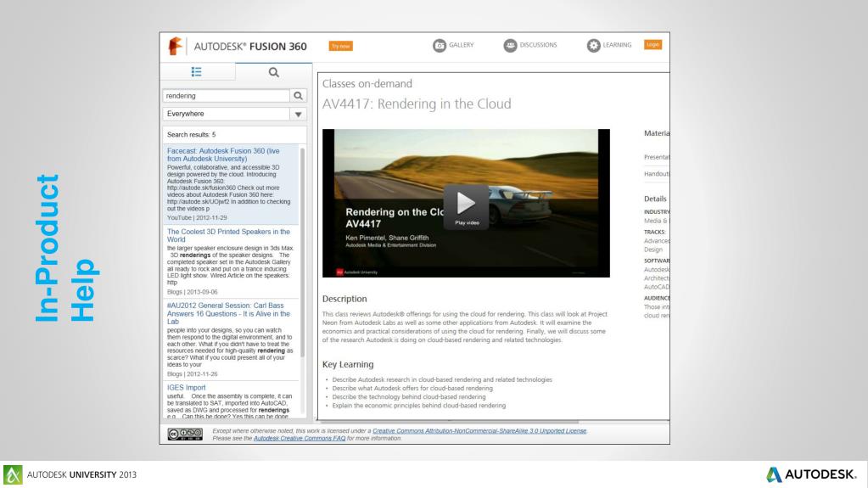Click the Description heading
This screenshot has width=868, height=488.
[x=344, y=299]
